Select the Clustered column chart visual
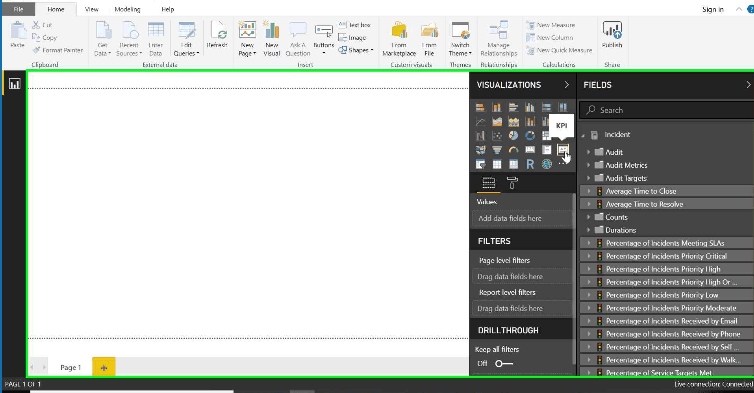754x393 pixels. (x=530, y=107)
